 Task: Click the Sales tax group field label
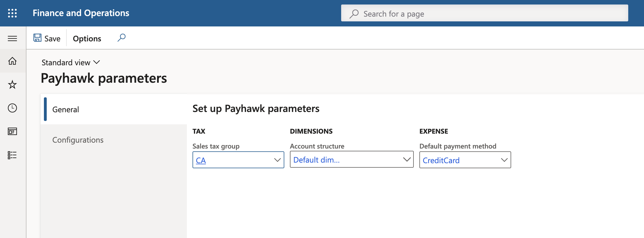[x=216, y=146]
